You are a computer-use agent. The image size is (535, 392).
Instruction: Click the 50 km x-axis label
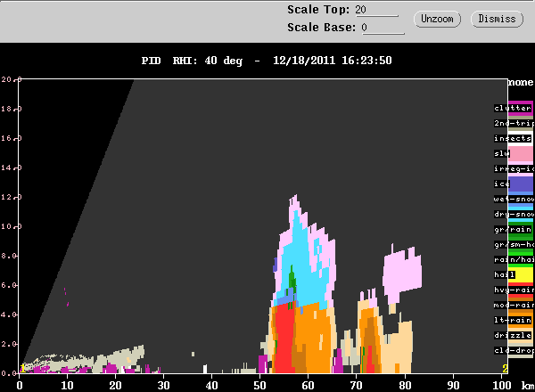[260, 386]
